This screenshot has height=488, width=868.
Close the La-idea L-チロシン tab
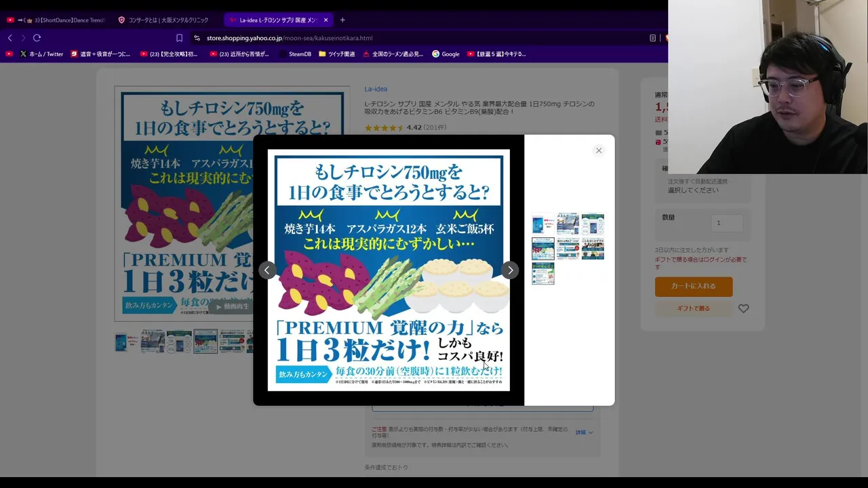tap(325, 20)
